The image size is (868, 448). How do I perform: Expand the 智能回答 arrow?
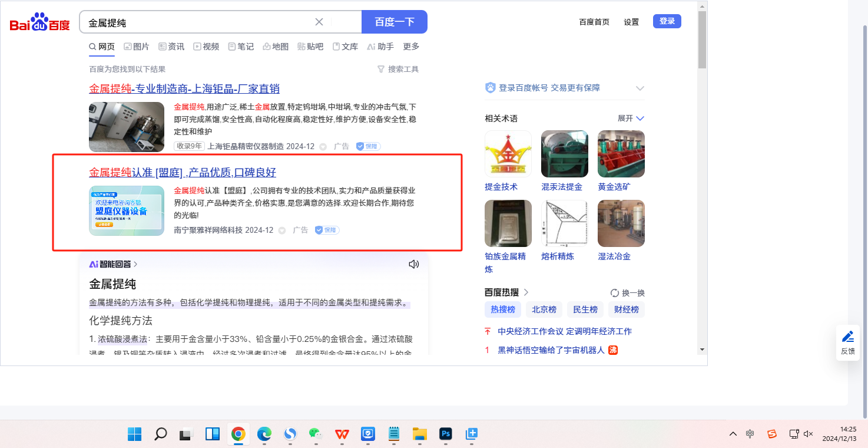point(135,264)
